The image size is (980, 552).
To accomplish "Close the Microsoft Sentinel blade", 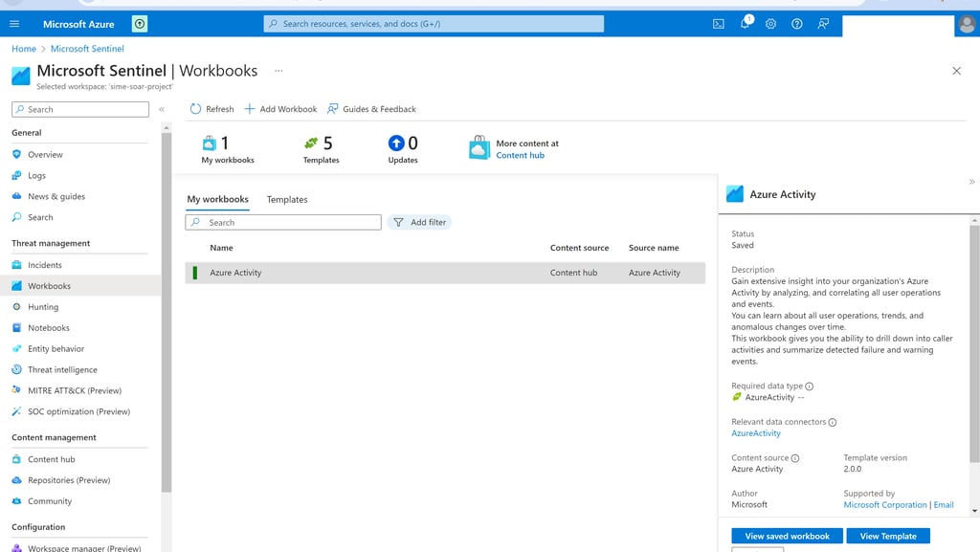I will point(956,71).
